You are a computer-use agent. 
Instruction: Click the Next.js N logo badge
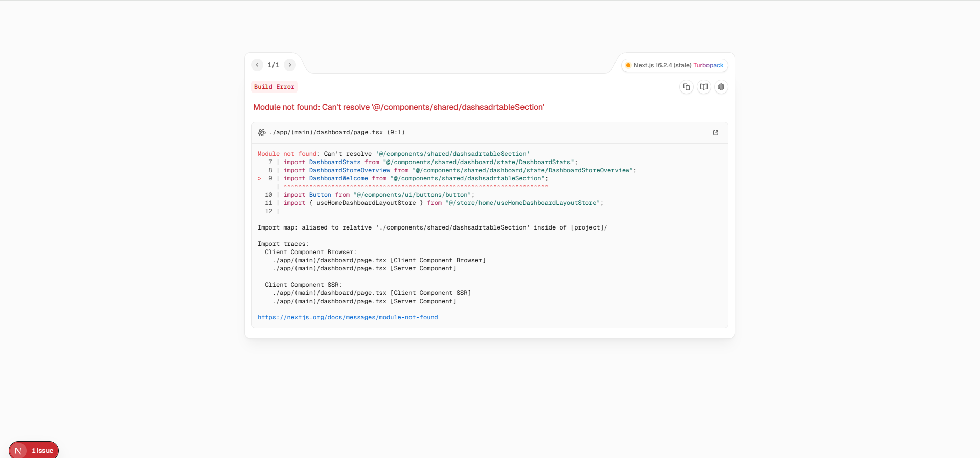(x=18, y=450)
